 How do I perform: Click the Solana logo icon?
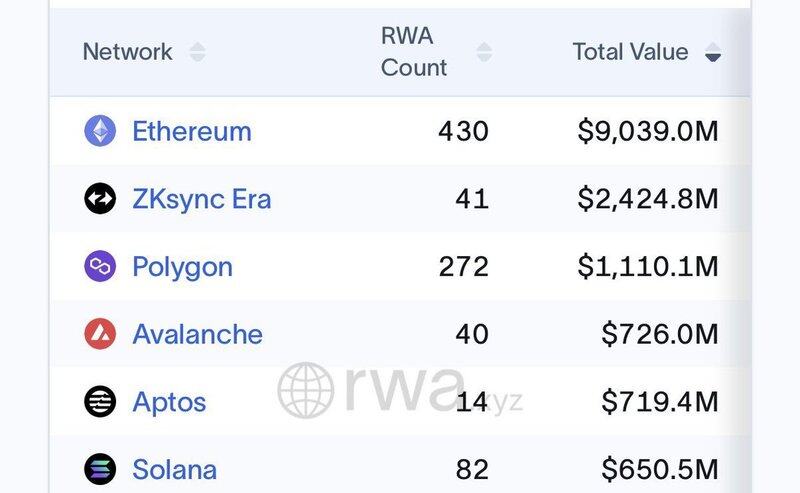[100, 469]
